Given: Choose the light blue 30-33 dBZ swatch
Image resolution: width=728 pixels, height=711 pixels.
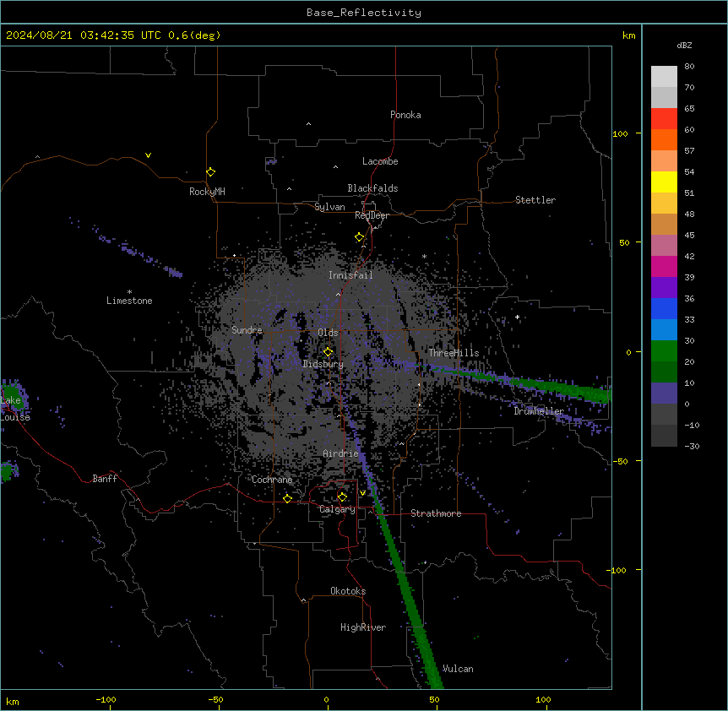Looking at the screenshot, I should [664, 330].
